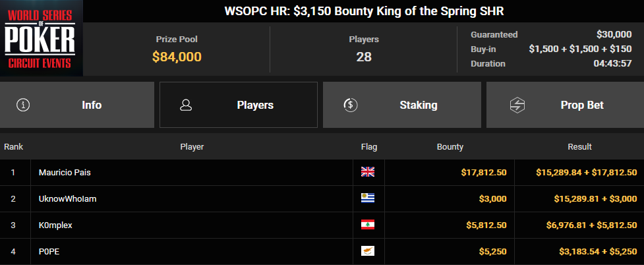
Task: Click the Uruguay flag for UknowWhoIam
Action: pyautogui.click(x=368, y=199)
